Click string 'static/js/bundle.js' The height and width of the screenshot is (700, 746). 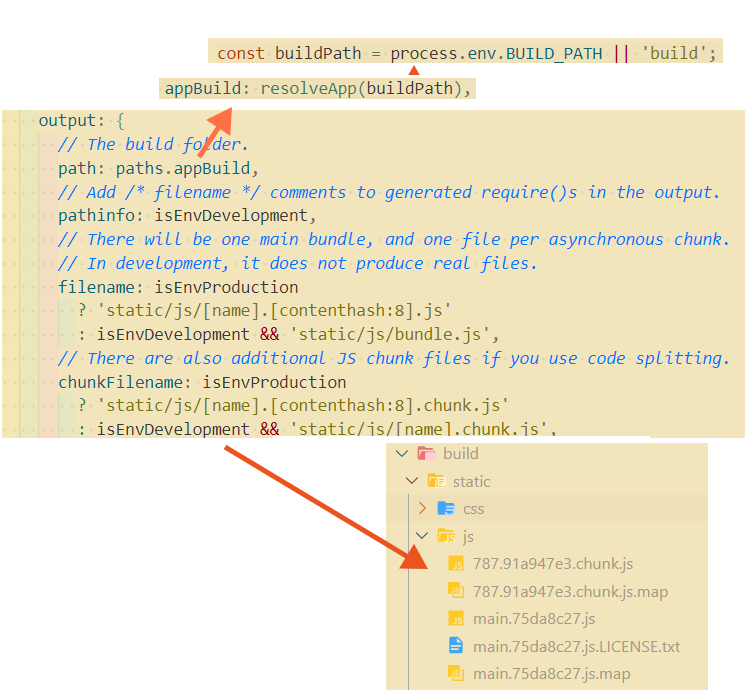tap(389, 334)
